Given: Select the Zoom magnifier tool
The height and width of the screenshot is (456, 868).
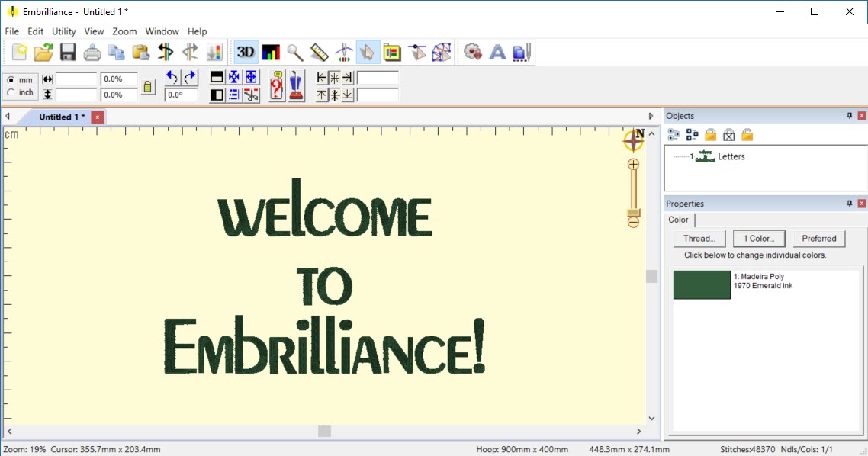Looking at the screenshot, I should point(294,52).
